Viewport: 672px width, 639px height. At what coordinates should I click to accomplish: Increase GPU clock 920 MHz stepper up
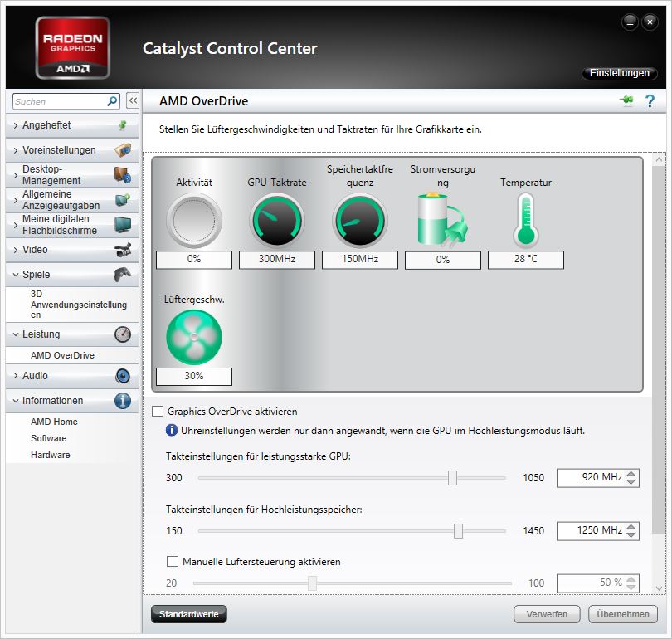(631, 474)
